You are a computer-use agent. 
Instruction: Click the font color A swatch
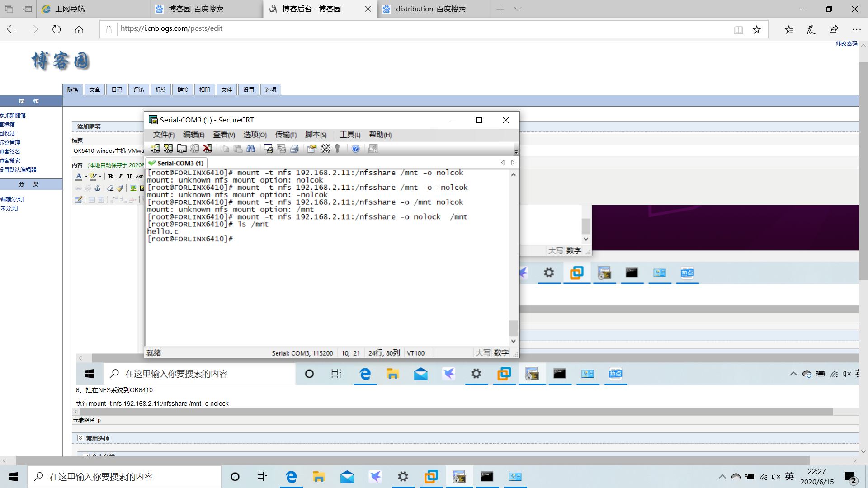(79, 177)
